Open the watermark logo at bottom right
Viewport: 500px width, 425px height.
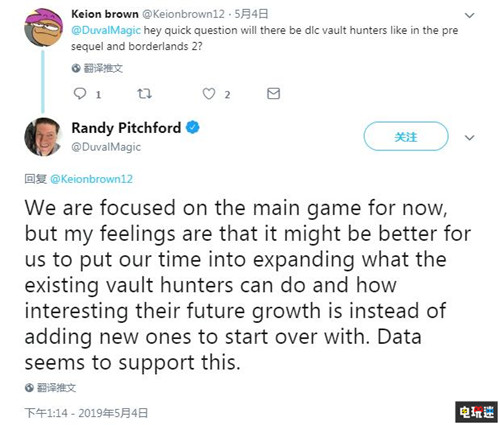(476, 412)
